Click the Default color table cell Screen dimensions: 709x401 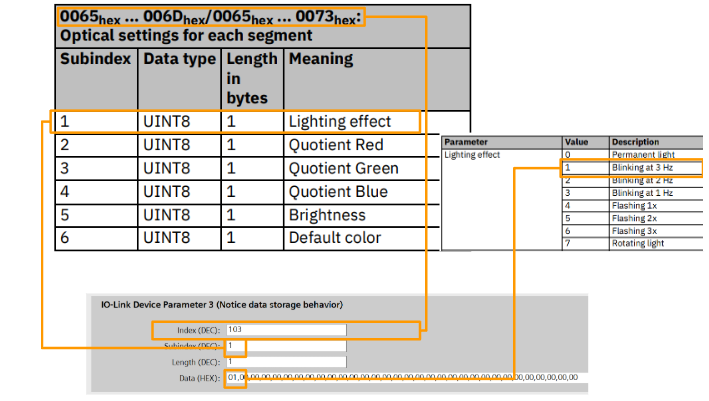[x=334, y=238]
